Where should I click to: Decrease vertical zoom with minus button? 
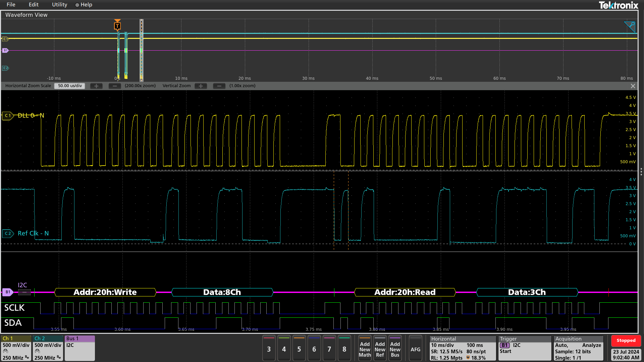tap(219, 86)
